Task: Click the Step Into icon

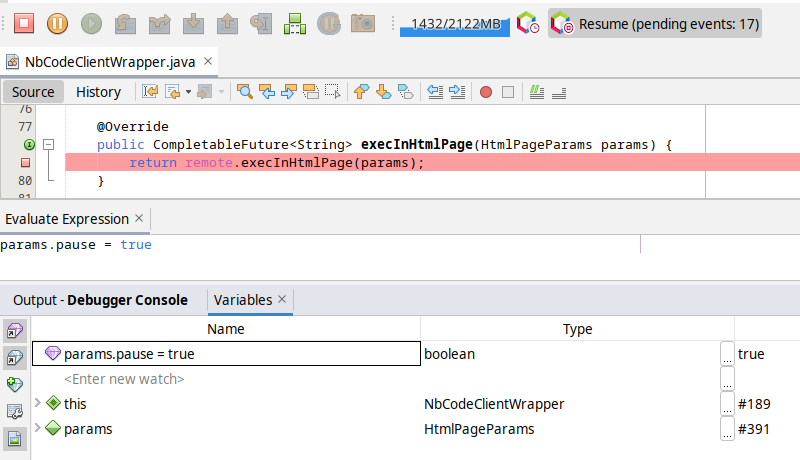Action: [193, 23]
